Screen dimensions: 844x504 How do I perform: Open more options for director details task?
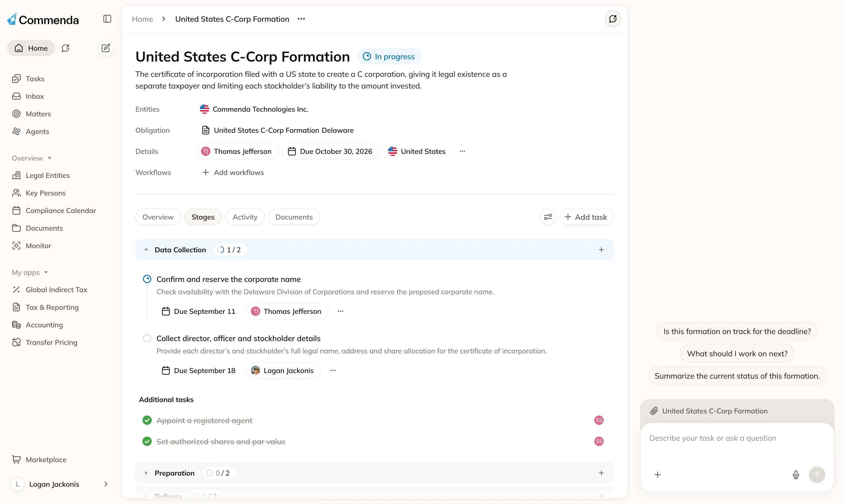pos(333,371)
